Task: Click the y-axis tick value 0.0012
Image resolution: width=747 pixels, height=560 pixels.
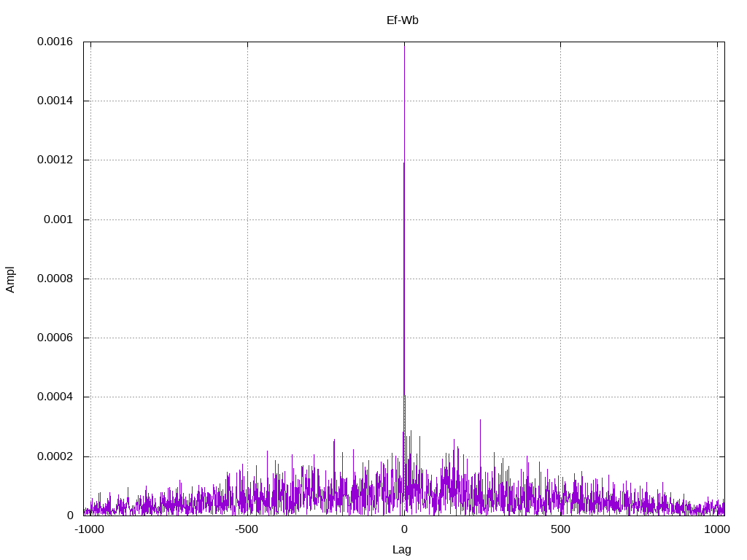Action: pos(55,160)
